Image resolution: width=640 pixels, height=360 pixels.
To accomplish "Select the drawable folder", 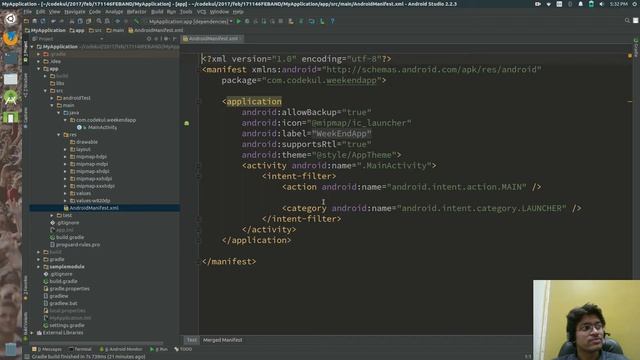I will tap(84, 142).
